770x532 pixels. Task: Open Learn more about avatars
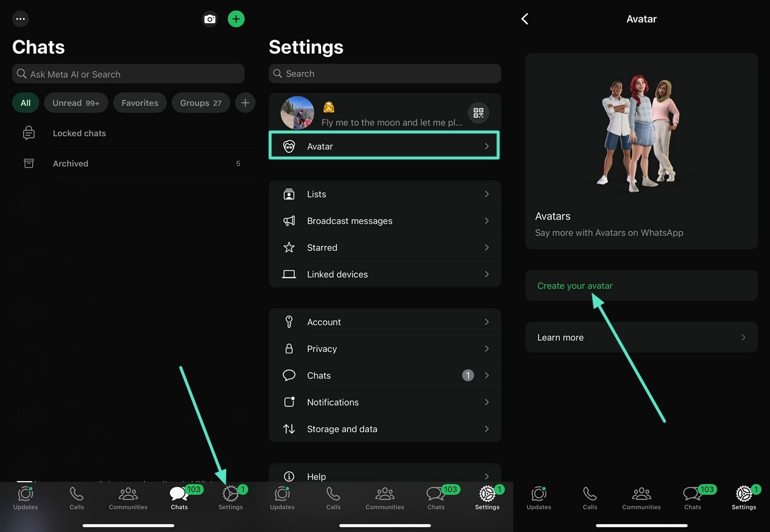(x=641, y=337)
